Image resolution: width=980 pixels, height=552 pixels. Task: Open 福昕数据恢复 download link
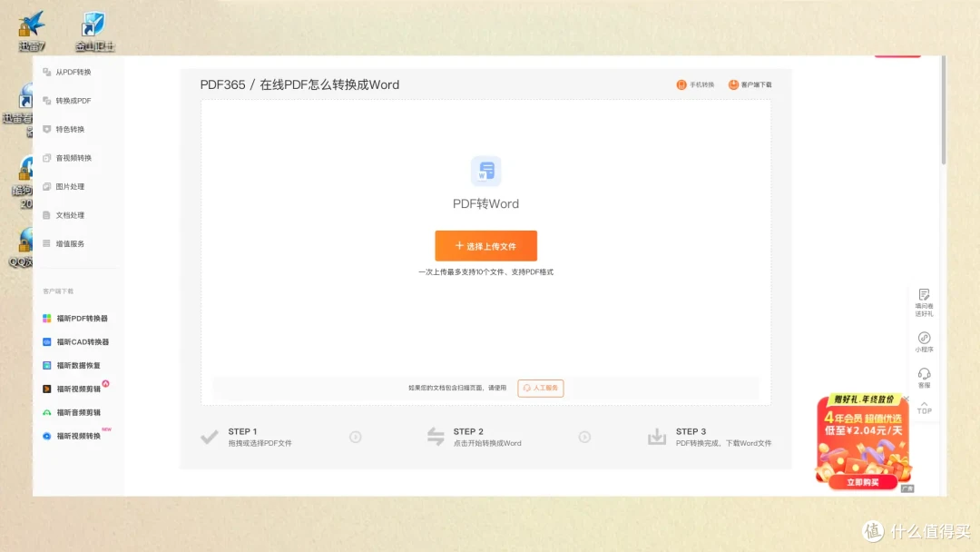(78, 366)
